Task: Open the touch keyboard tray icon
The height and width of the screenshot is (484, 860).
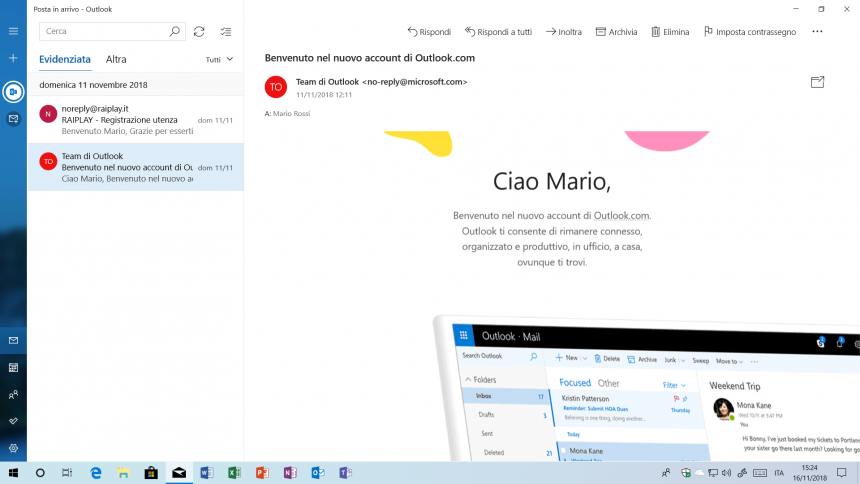Action: coord(760,473)
